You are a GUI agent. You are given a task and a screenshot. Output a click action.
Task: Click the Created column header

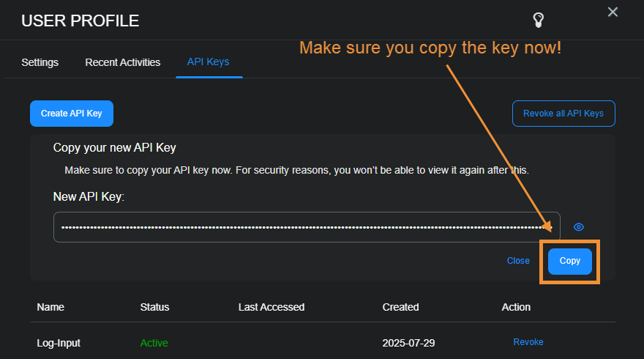point(401,307)
